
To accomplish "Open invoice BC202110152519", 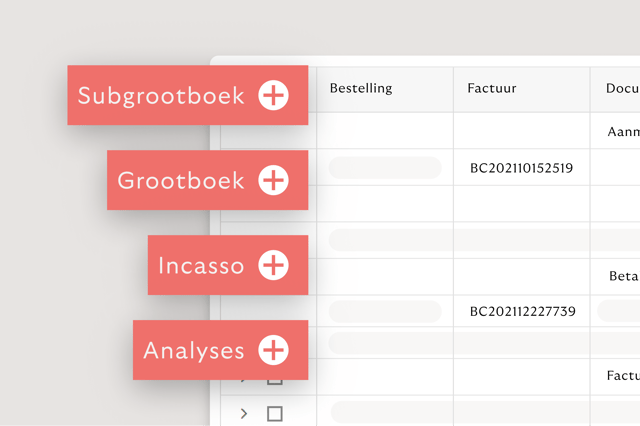I will click(x=521, y=167).
